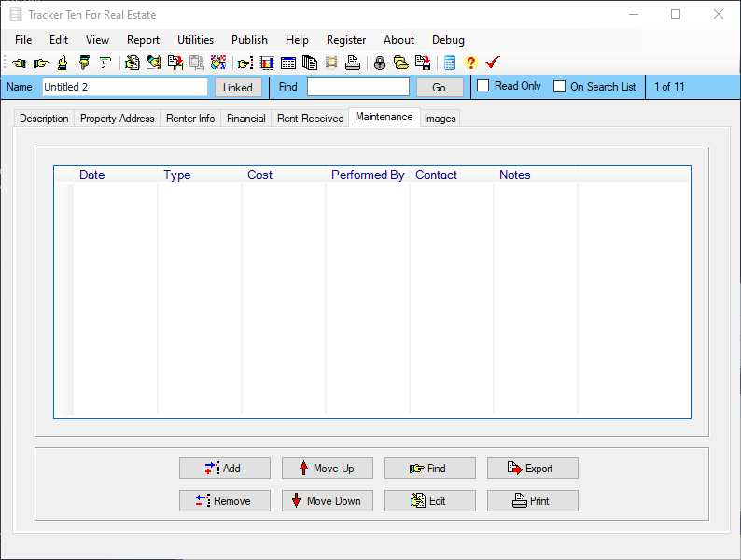
Task: Click the downward-pointing hand last record icon
Action: coord(84,63)
